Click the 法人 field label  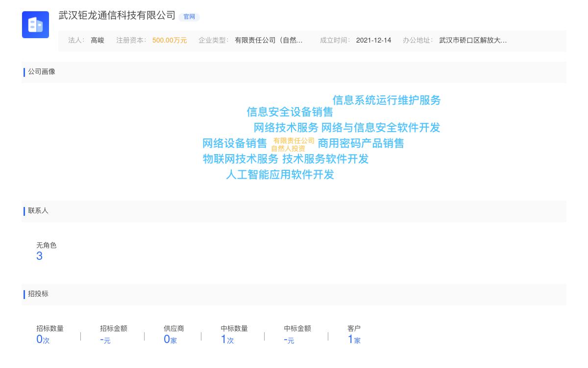pos(76,40)
